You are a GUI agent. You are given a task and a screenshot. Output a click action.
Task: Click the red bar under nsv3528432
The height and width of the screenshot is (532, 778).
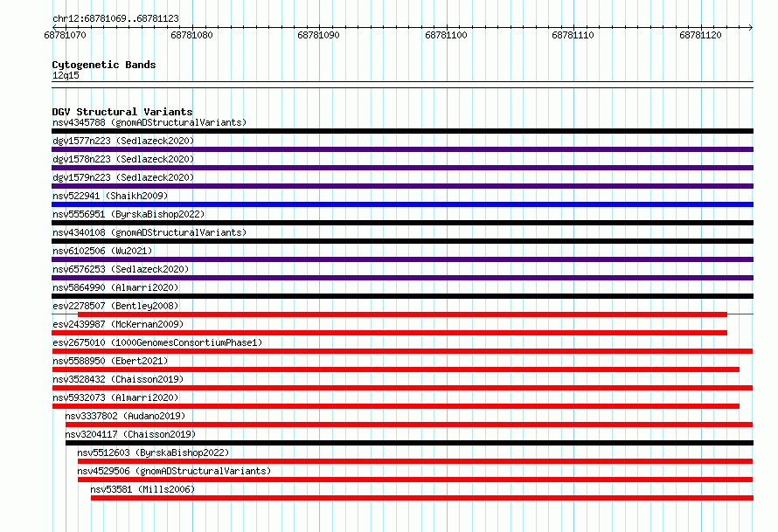point(402,388)
